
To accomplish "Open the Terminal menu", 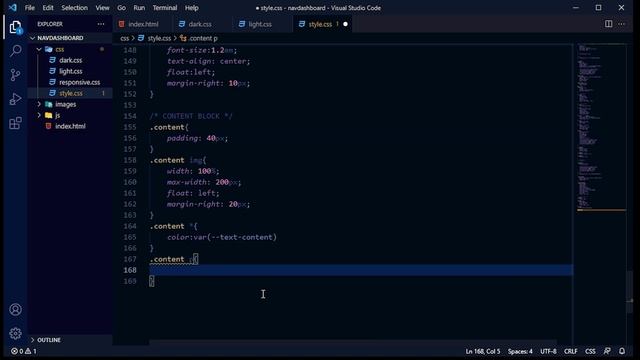I will (164, 8).
